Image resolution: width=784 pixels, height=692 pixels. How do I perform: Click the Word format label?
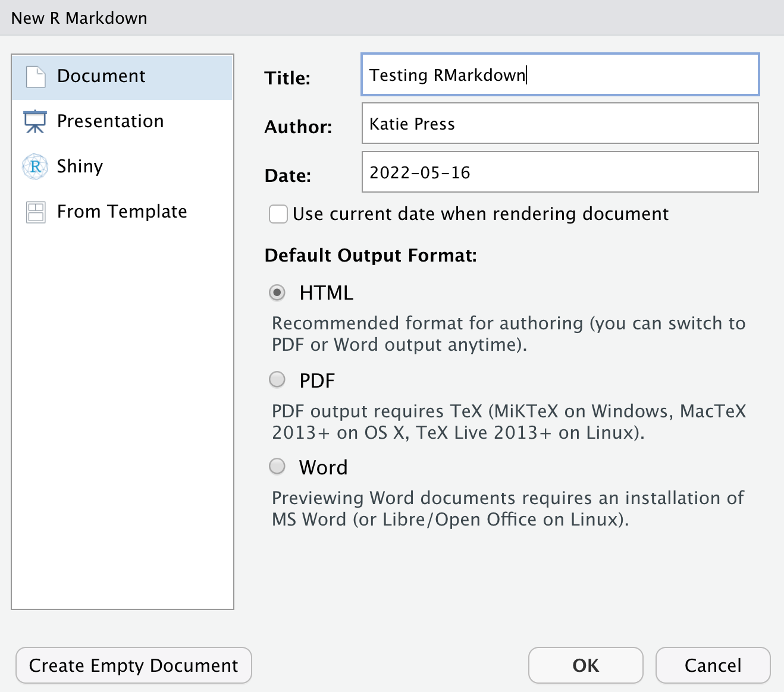[x=324, y=467]
